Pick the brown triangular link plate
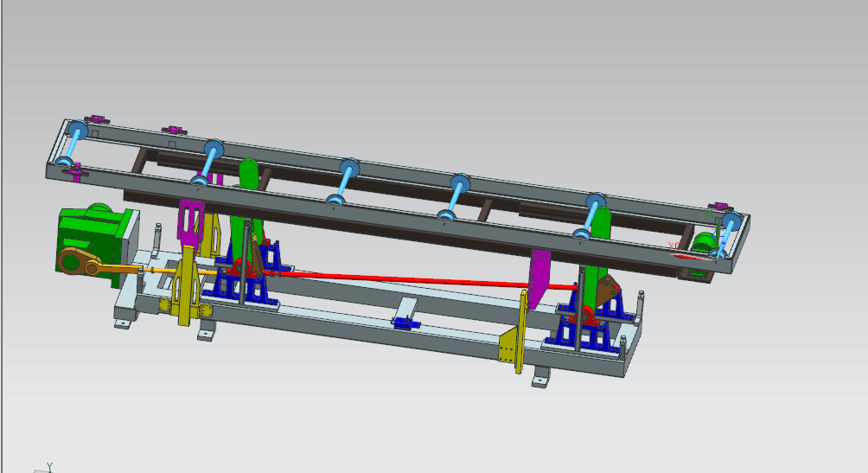 [x=607, y=291]
